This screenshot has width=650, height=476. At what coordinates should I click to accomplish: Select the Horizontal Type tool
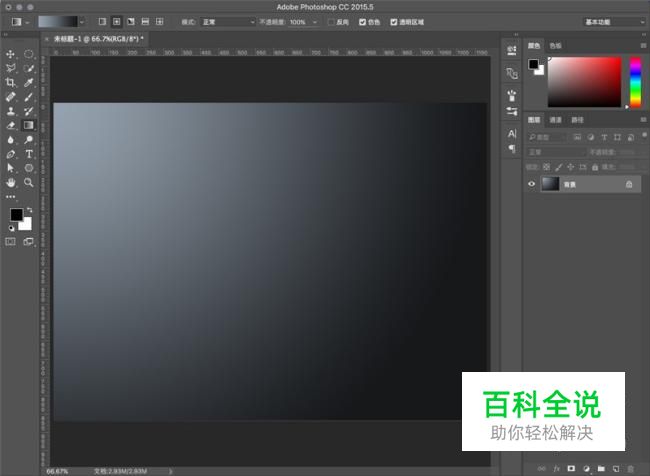click(x=29, y=154)
